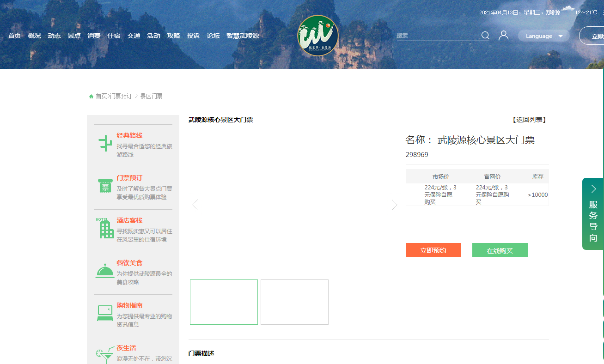
Task: Click the >10000 stock value
Action: click(x=537, y=195)
